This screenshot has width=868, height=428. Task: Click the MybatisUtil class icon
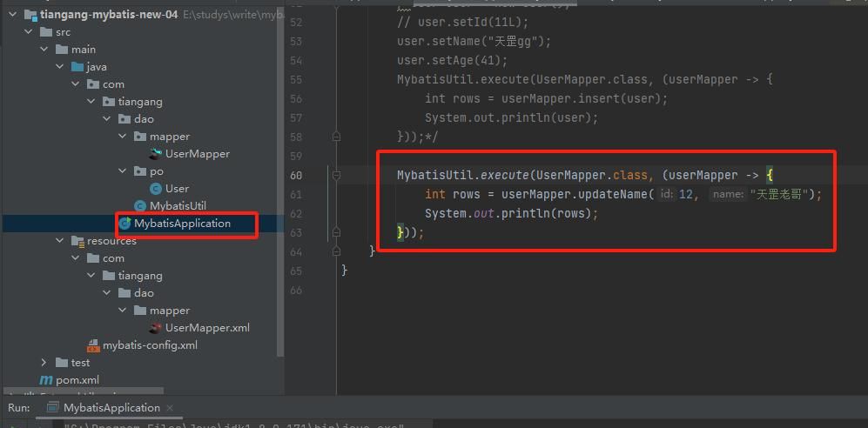pos(141,205)
